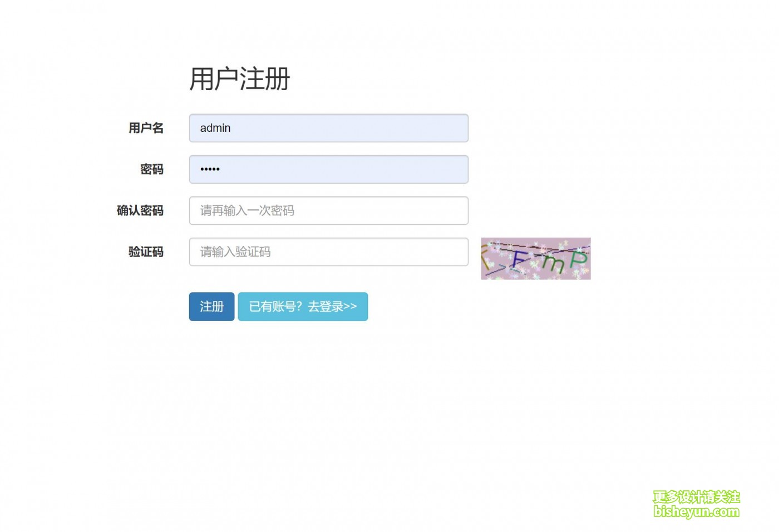The height and width of the screenshot is (532, 779).
Task: Click the bisheyun.com watermark text
Action: point(697,511)
